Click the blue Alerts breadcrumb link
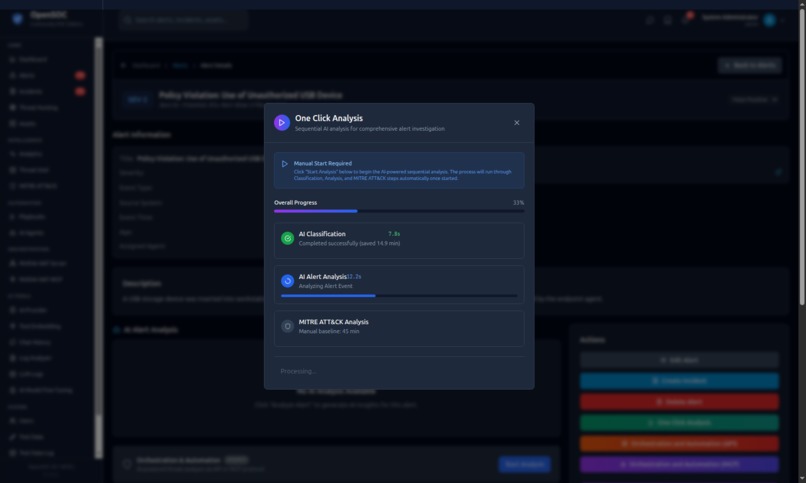Viewport: 806px width, 483px height. click(180, 66)
